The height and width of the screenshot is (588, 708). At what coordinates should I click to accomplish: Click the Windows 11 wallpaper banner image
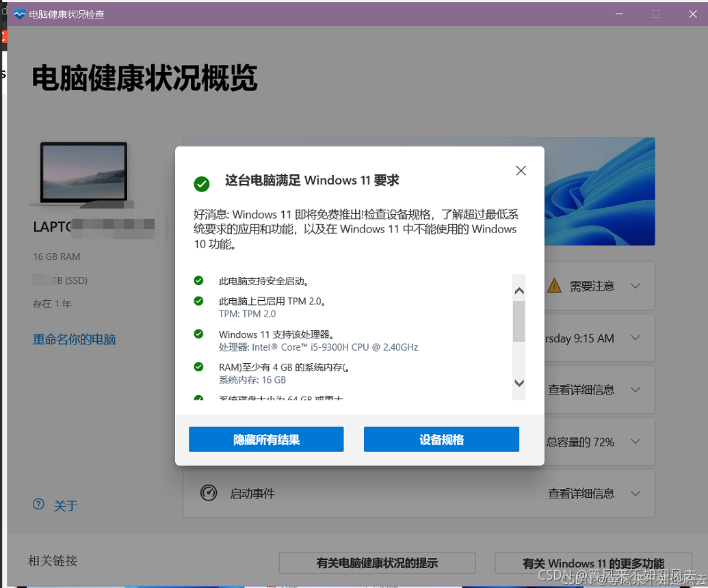click(x=600, y=191)
